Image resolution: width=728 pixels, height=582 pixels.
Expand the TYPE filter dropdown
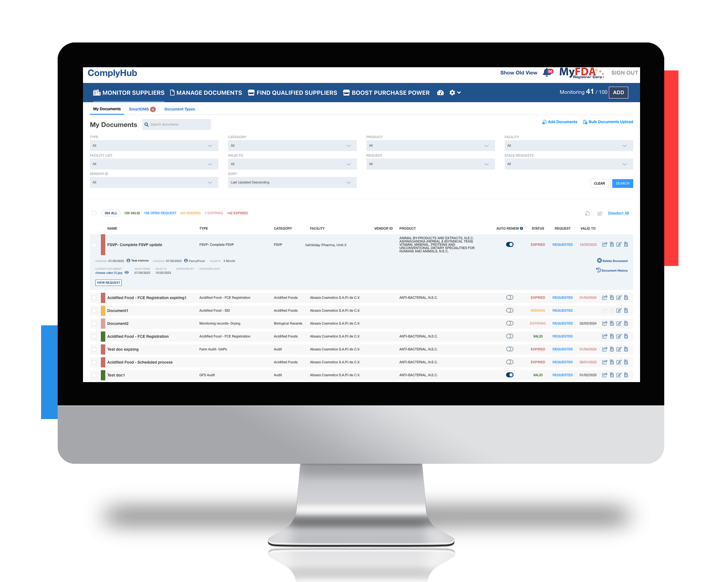click(152, 145)
